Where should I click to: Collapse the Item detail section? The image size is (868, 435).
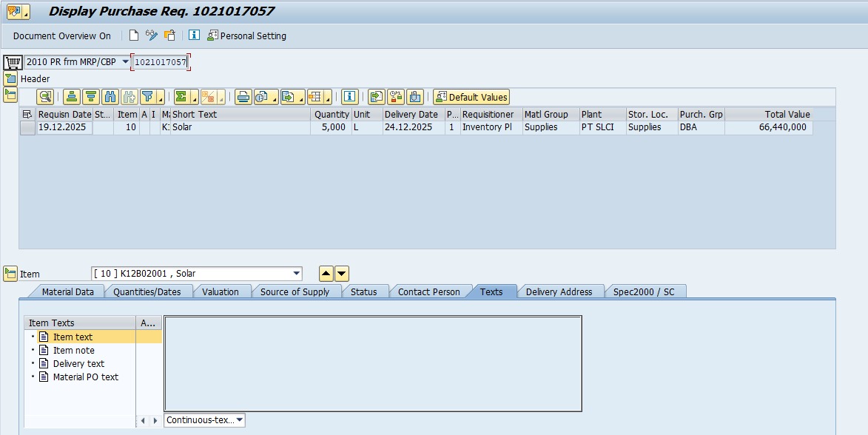[x=10, y=274]
